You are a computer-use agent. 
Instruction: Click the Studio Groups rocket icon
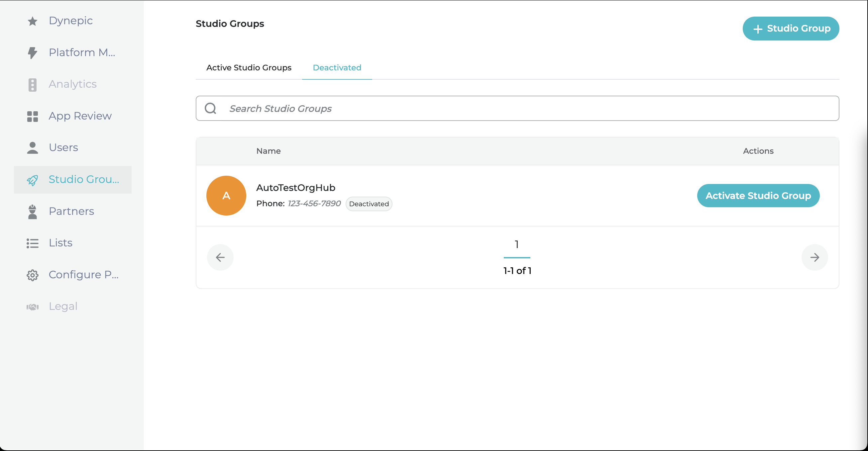pos(32,180)
